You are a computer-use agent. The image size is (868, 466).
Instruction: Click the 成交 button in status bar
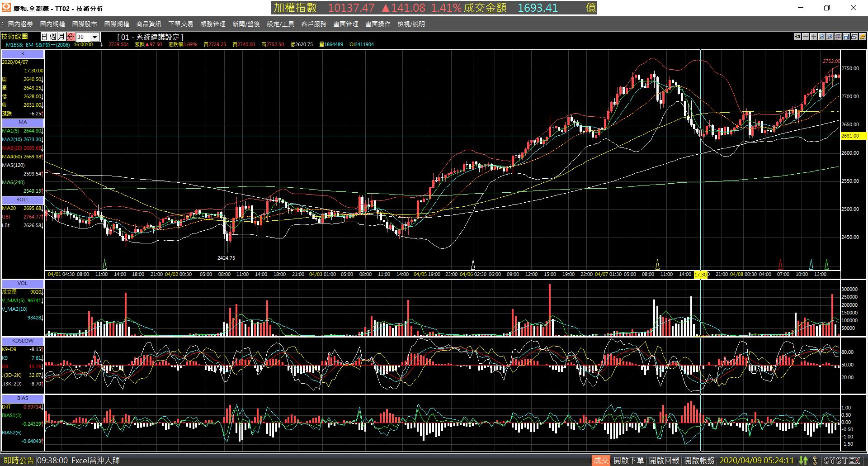(601, 461)
